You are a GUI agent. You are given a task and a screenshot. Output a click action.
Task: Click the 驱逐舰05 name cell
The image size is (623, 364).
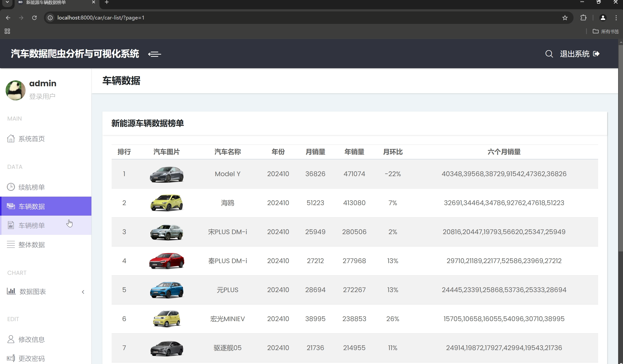[227, 348]
